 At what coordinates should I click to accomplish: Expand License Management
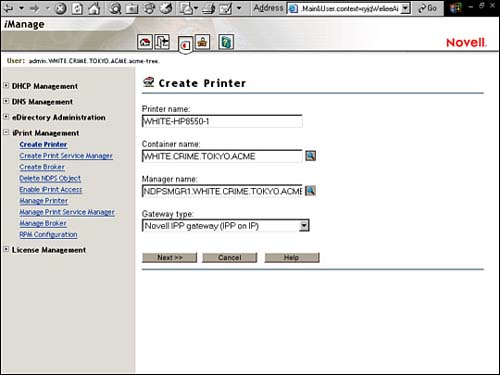point(6,249)
